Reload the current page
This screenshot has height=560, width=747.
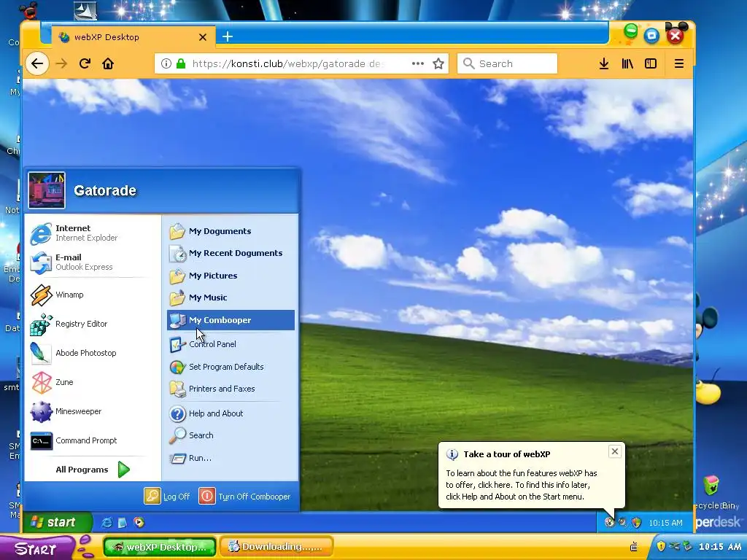point(85,64)
